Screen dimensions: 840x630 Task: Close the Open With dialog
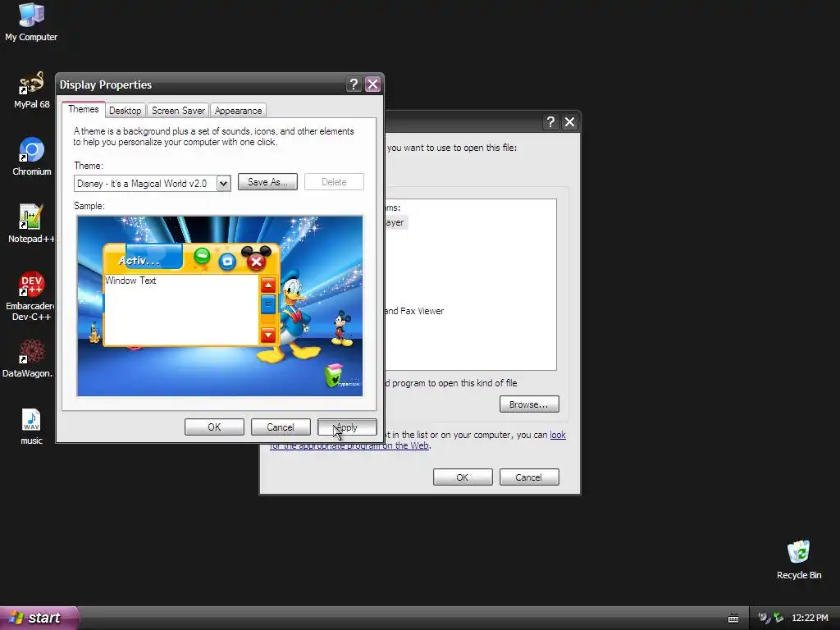tap(569, 122)
